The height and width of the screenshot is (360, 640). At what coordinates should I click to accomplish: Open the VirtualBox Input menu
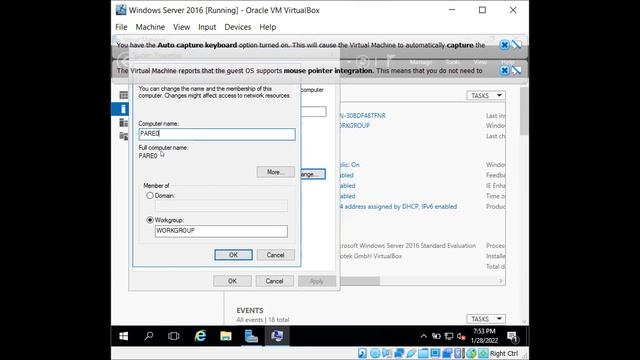click(207, 27)
